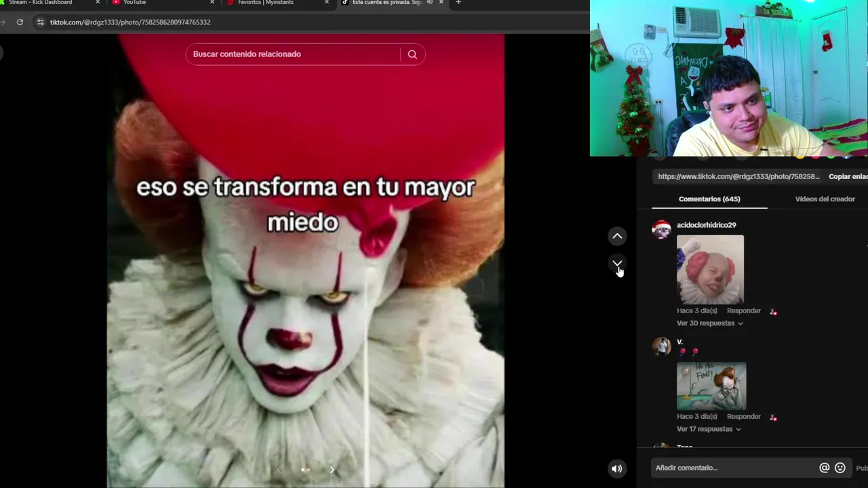Screen dimensions: 868x488
Task: Close the Myinstants tab
Action: (327, 3)
